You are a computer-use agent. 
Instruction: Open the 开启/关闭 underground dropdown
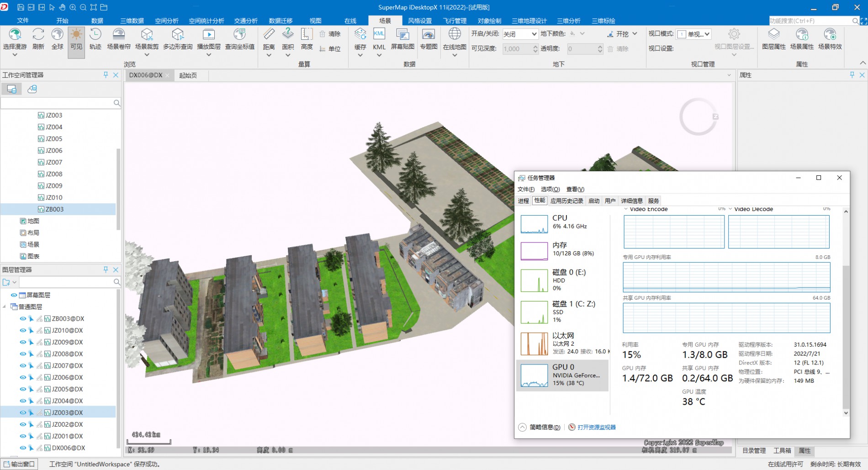click(x=520, y=34)
